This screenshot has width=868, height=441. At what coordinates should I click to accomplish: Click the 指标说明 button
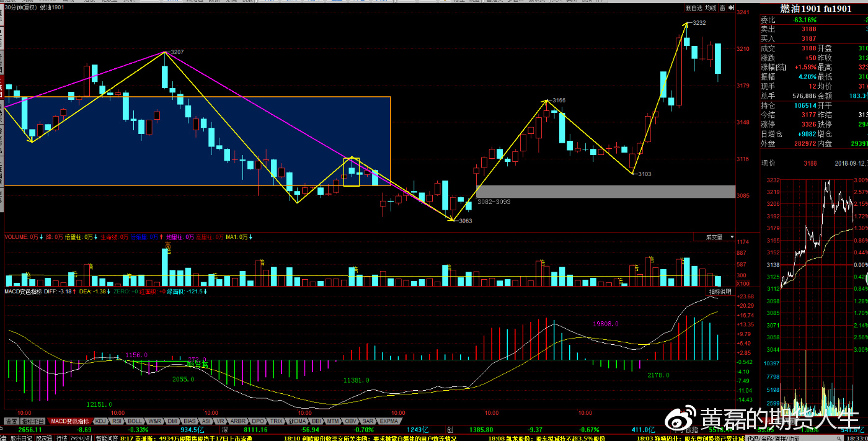pyautogui.click(x=720, y=292)
